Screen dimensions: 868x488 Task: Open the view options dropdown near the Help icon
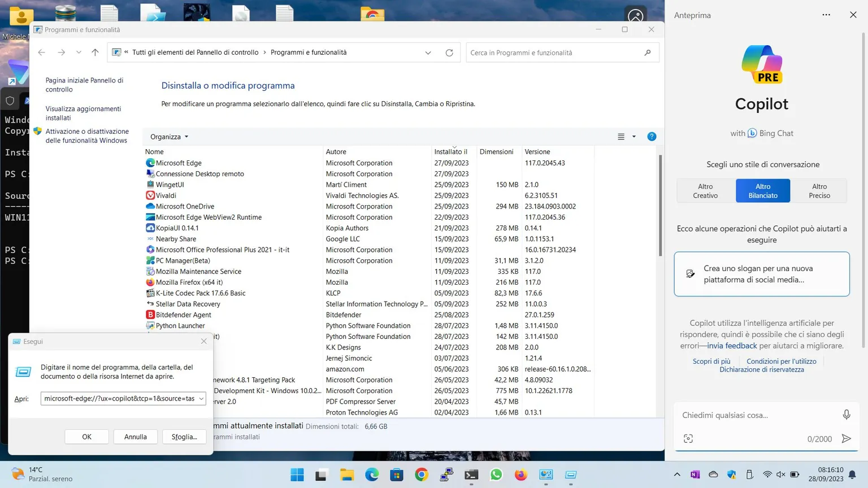point(632,136)
